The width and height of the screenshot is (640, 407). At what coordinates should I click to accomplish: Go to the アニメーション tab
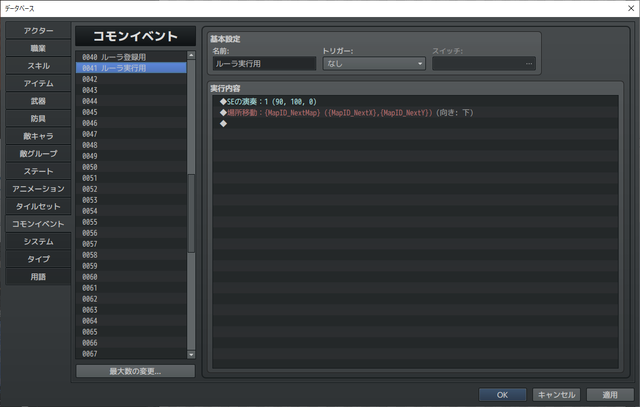(38, 189)
